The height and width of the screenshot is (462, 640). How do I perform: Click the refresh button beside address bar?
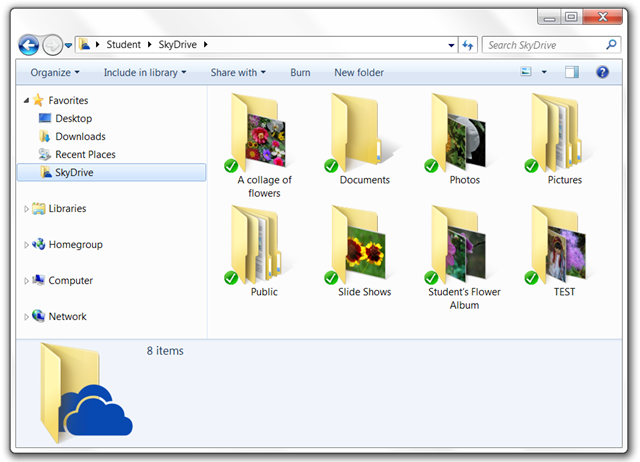[x=467, y=45]
